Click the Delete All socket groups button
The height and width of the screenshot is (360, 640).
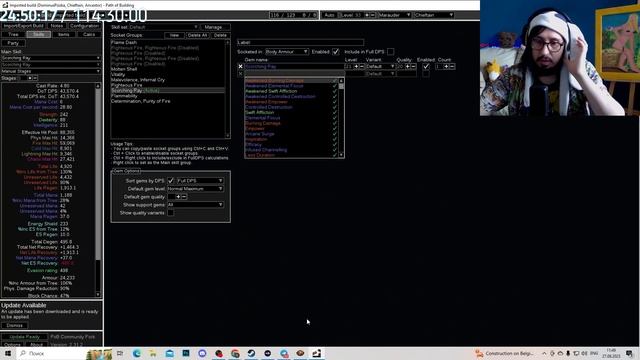197,35
